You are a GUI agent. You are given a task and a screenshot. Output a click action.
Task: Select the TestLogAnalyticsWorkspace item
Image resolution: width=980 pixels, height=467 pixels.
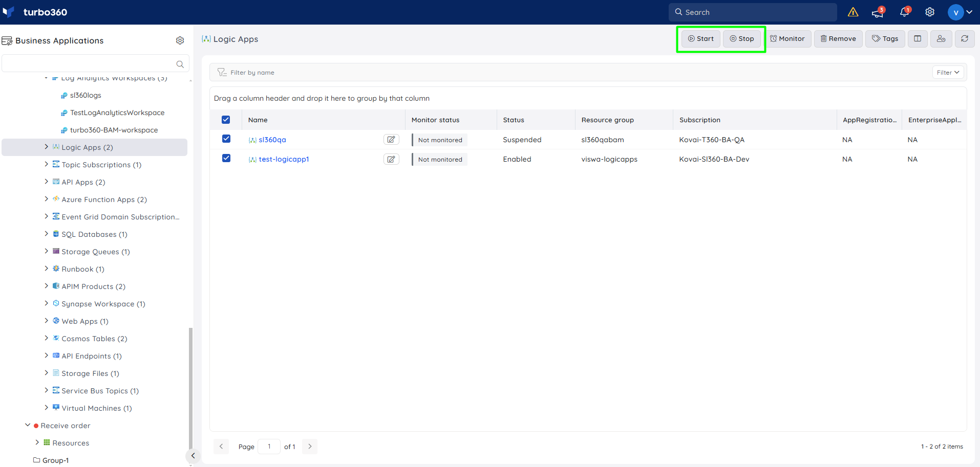(117, 113)
